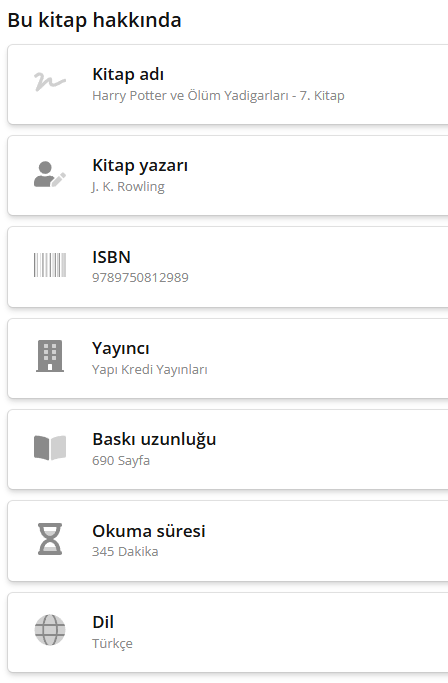This screenshot has width=448, height=683.
Task: Click the 345 Dakika reading time
Action: [x=125, y=551]
